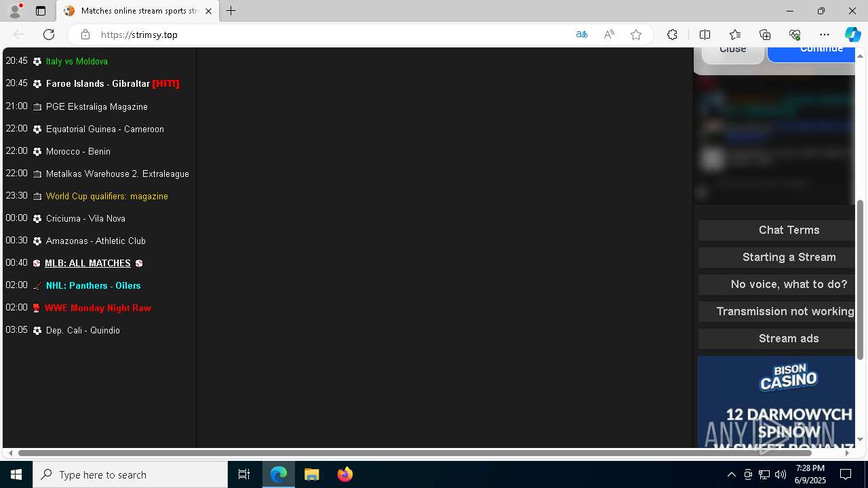868x488 pixels.
Task: Click the Continue button
Action: click(812, 54)
